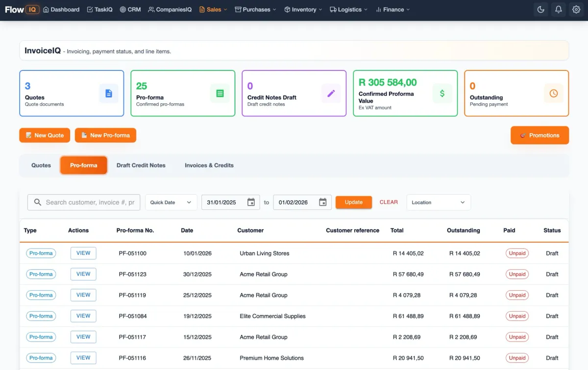
Task: Click the Pro-forma No. column header
Action: click(135, 230)
